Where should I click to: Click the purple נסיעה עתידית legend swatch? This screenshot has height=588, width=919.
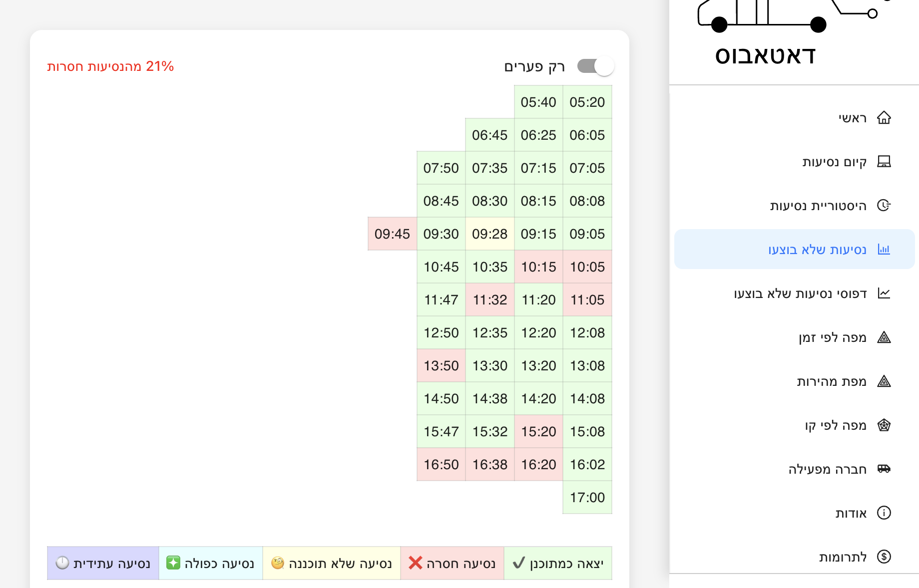pos(103,563)
